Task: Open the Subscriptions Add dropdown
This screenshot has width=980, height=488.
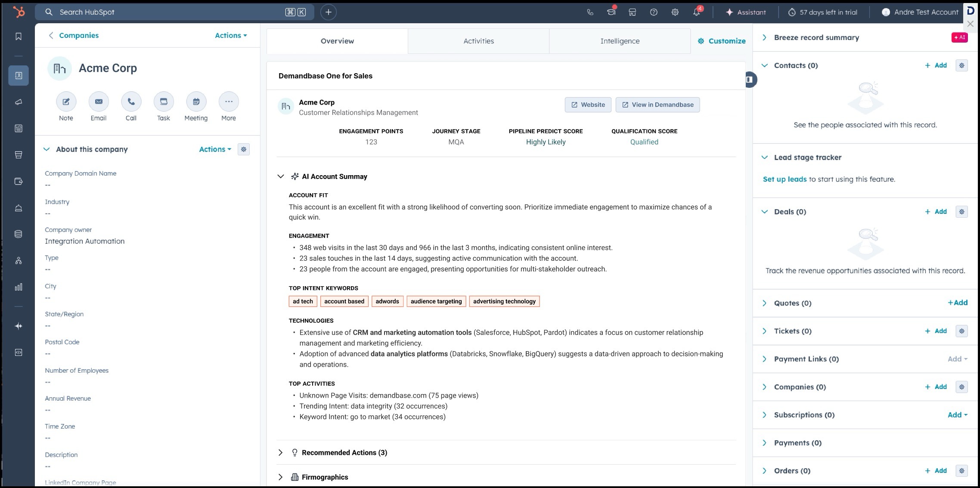Action: [x=957, y=415]
